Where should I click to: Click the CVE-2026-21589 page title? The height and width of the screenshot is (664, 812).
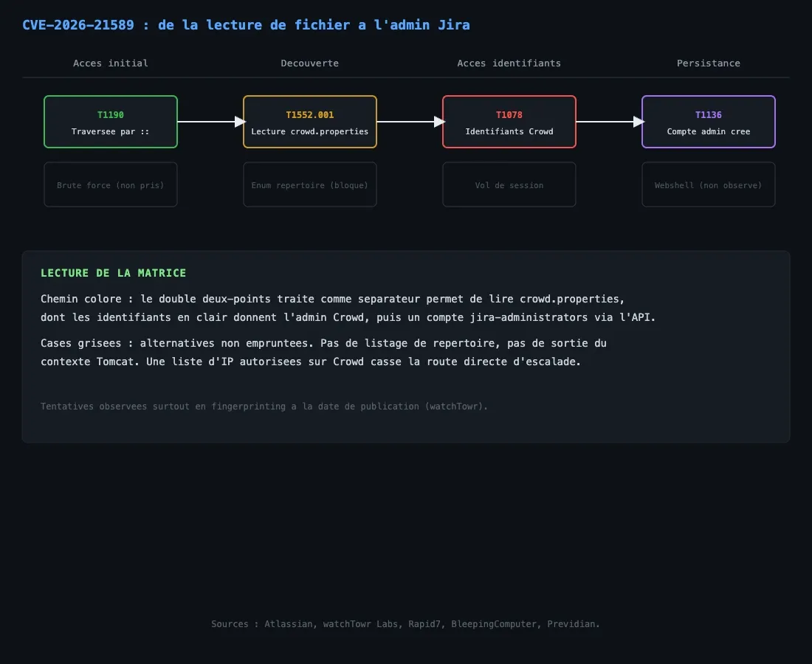(x=246, y=25)
